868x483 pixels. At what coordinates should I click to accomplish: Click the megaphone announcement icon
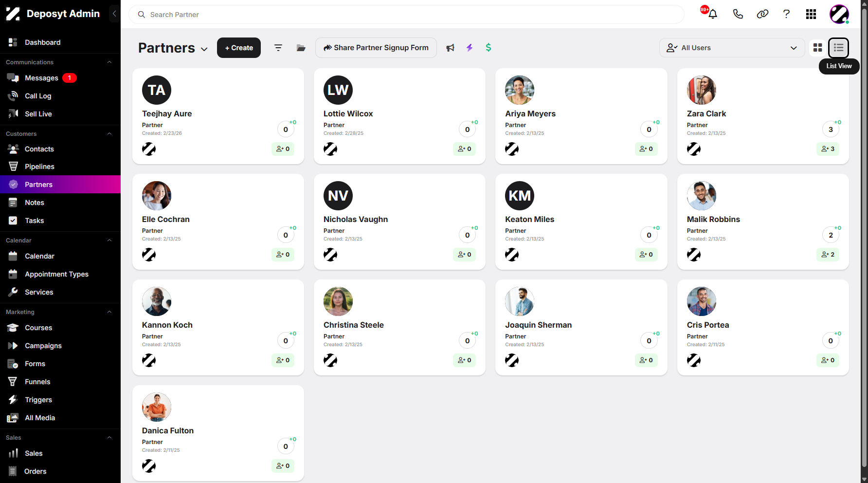pyautogui.click(x=450, y=48)
